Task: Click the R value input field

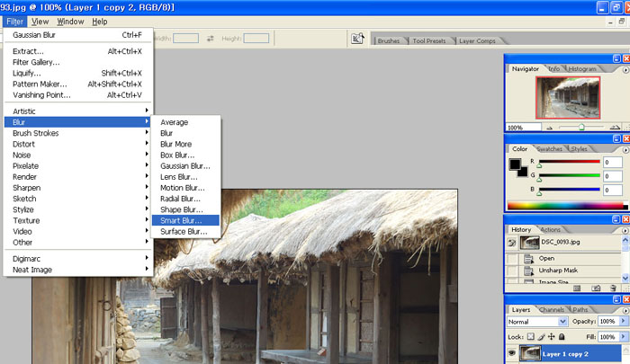Action: [613, 162]
